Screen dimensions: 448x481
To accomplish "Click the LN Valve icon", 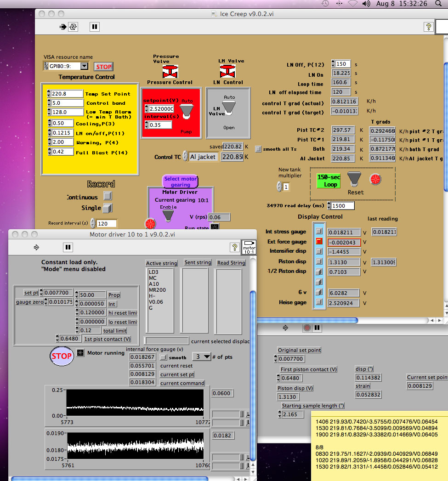I will click(x=227, y=71).
